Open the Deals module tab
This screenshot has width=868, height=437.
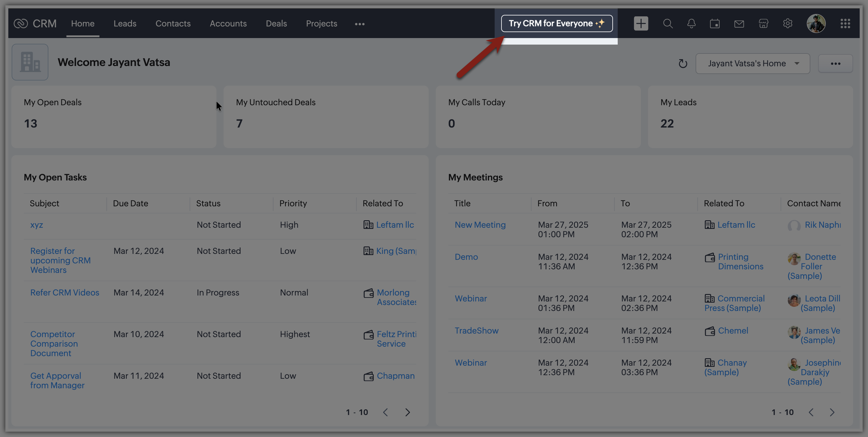click(276, 23)
